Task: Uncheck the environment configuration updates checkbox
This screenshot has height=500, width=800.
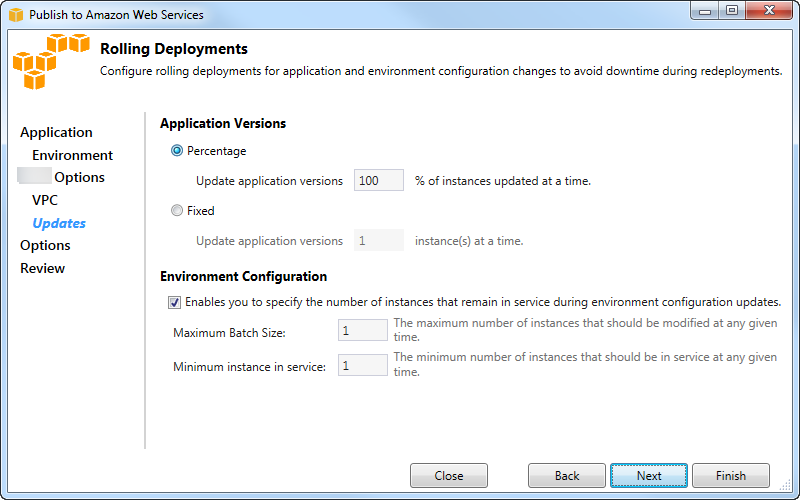Action: point(174,302)
